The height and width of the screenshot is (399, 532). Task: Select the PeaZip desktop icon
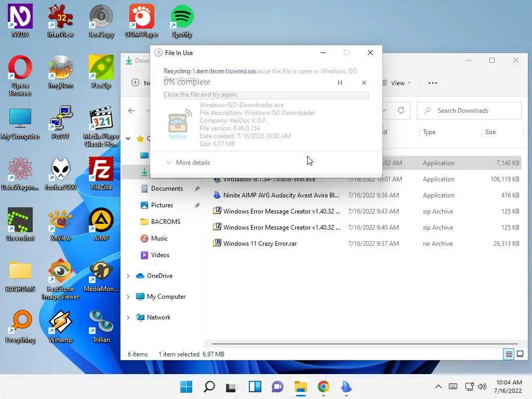(x=101, y=72)
